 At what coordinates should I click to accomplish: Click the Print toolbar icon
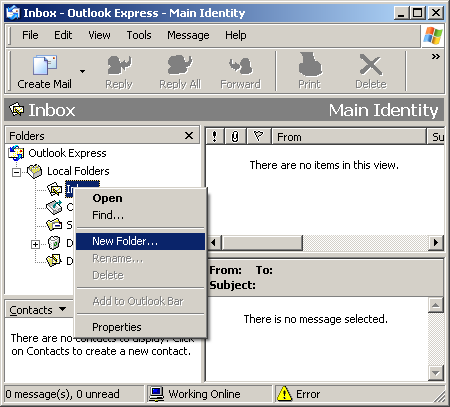(x=310, y=64)
